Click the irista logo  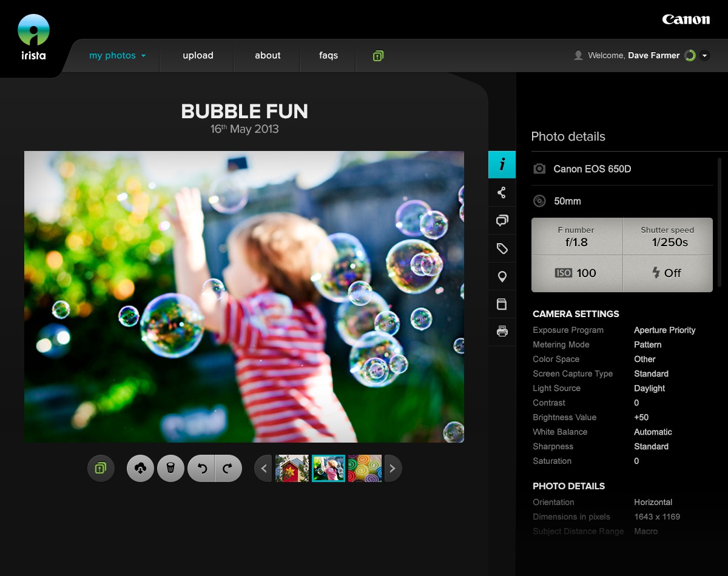33,38
